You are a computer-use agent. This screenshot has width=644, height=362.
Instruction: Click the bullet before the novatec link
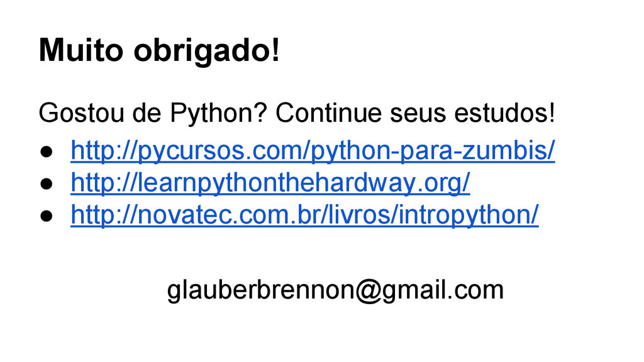(47, 216)
